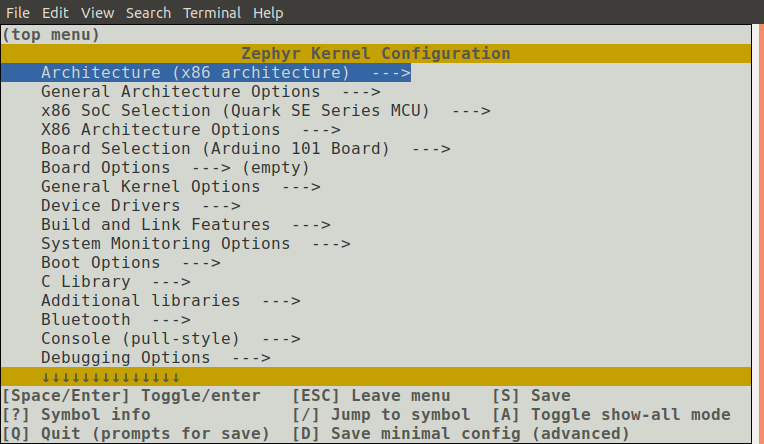This screenshot has width=764, height=444.
Task: Select the Board Options (empty) entry
Action: (175, 168)
